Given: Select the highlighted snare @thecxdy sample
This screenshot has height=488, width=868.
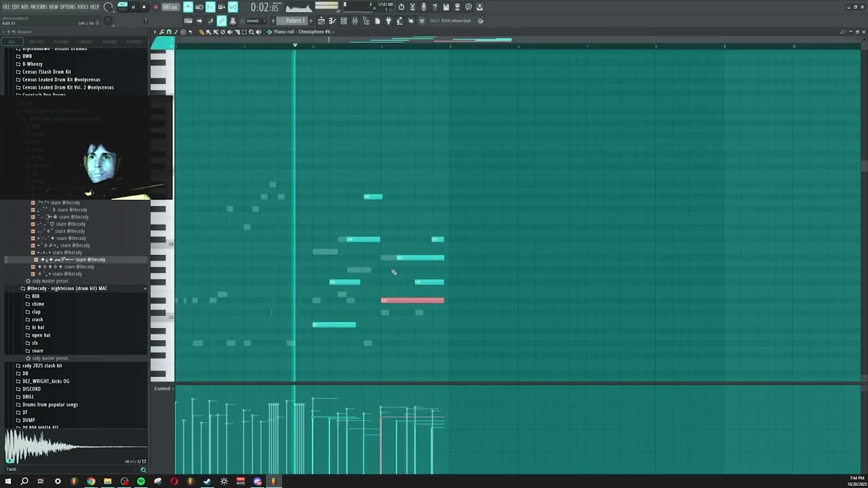Looking at the screenshot, I should point(73,260).
